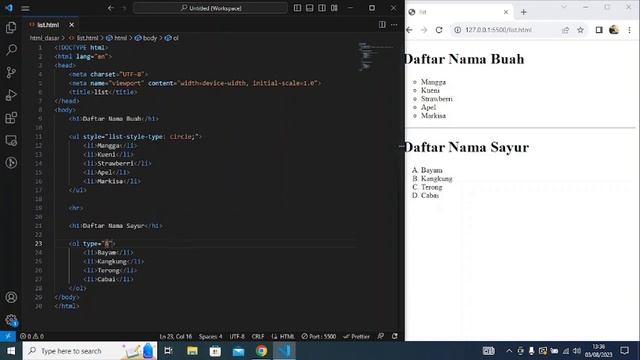Change end of line sequence CRLF
Viewport: 640px width, 360px height.
(258, 336)
